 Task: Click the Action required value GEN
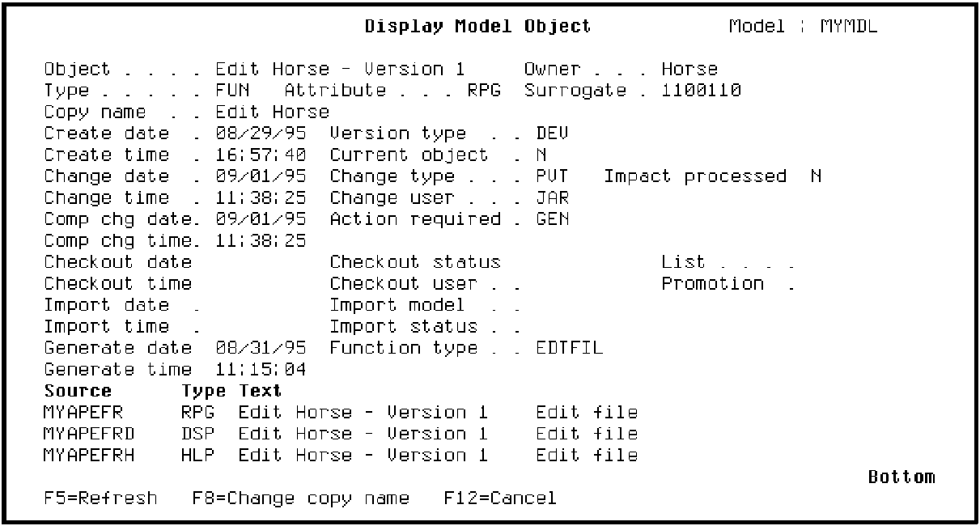(x=553, y=219)
